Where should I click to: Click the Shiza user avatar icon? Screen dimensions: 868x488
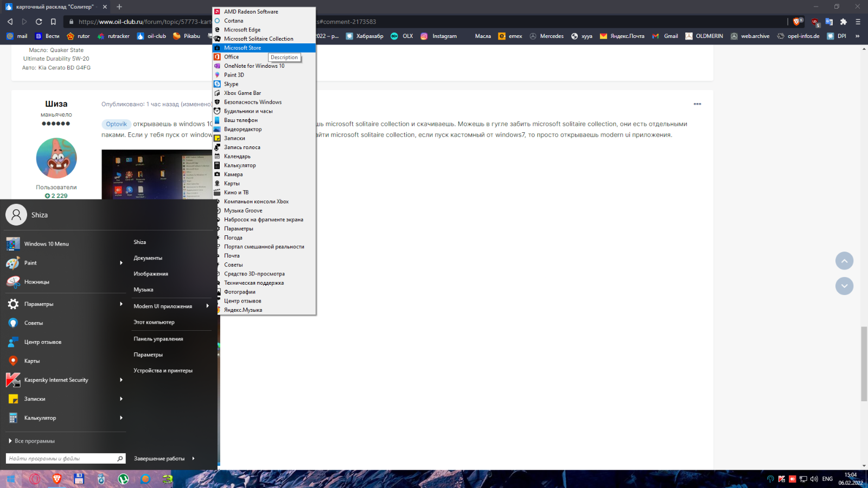(16, 215)
